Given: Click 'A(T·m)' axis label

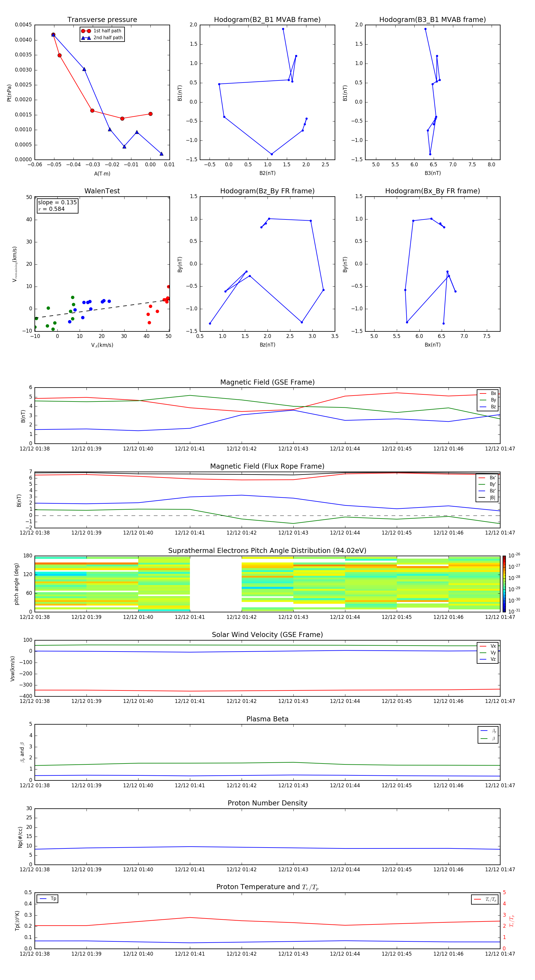Looking at the screenshot, I should click(x=102, y=174).
